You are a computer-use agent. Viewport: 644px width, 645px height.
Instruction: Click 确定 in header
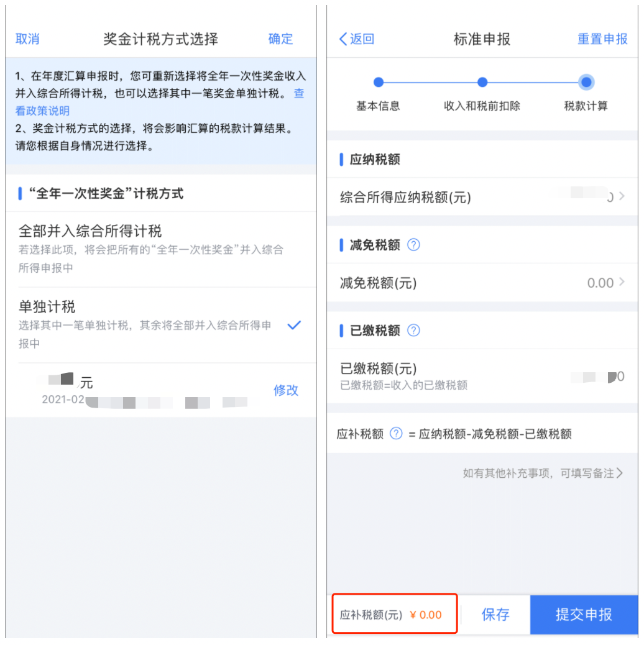click(x=280, y=39)
